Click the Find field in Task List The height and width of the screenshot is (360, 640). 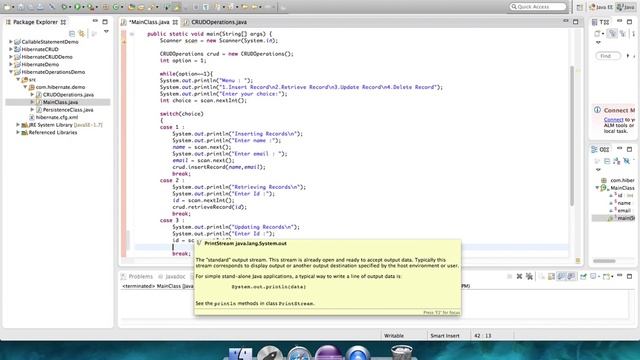[608, 56]
